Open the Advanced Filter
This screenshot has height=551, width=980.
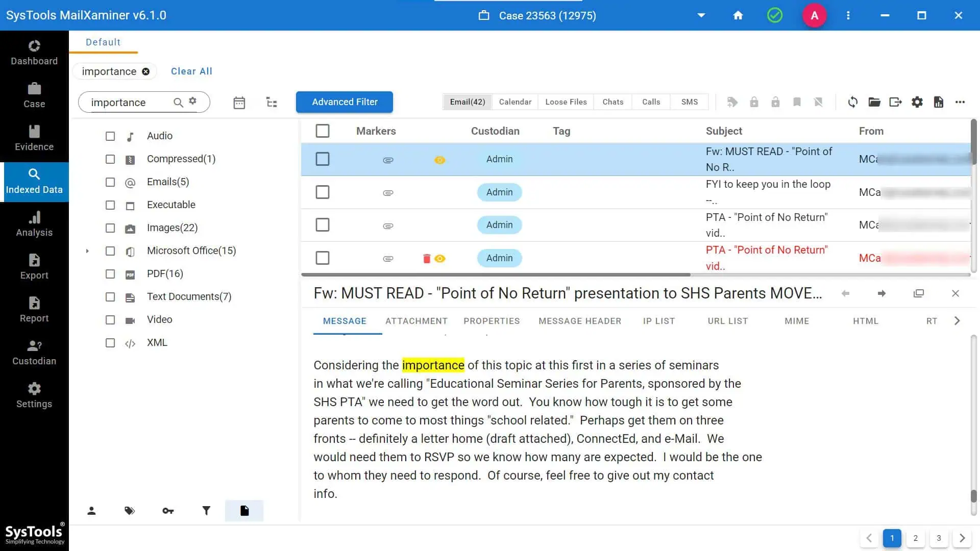point(345,102)
